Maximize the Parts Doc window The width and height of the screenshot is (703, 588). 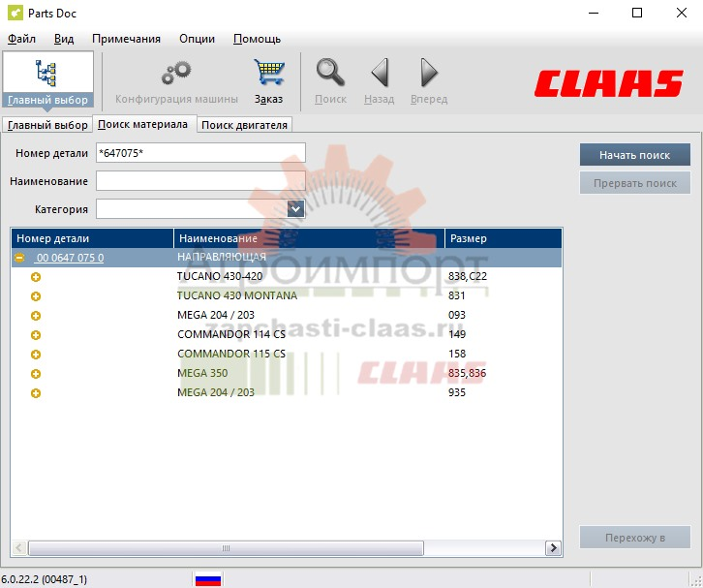pos(637,13)
